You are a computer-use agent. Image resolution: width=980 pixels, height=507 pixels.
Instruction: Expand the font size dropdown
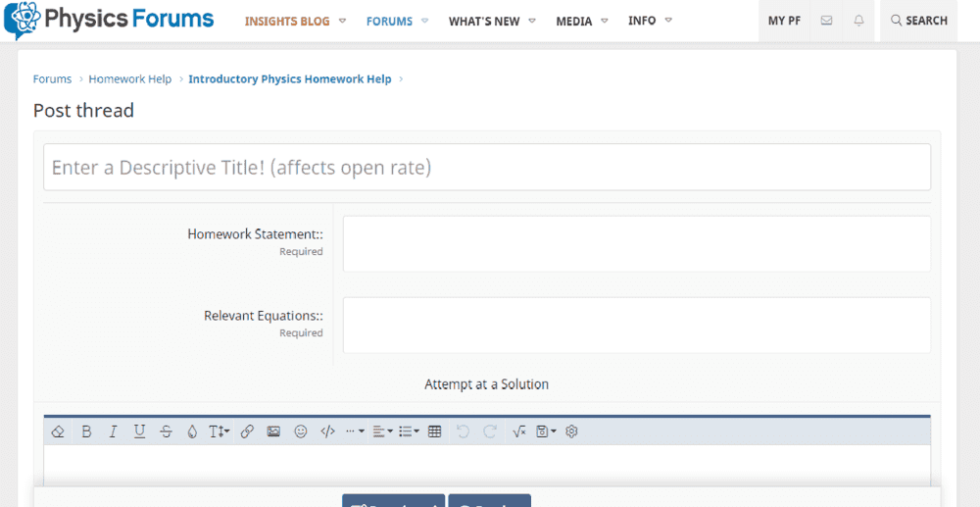pos(220,431)
